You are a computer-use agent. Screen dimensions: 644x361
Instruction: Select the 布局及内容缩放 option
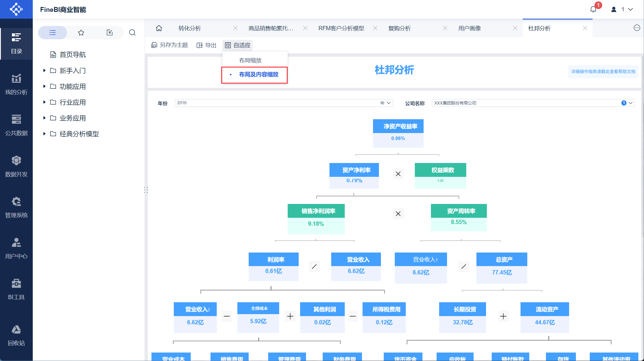258,75
